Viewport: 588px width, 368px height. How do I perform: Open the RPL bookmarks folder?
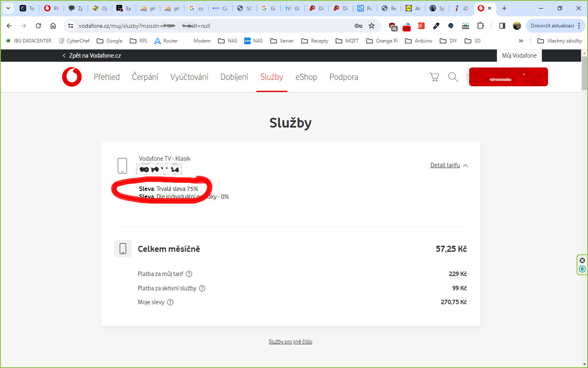[138, 41]
